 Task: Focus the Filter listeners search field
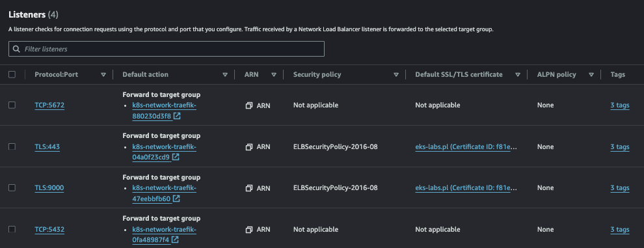167,49
